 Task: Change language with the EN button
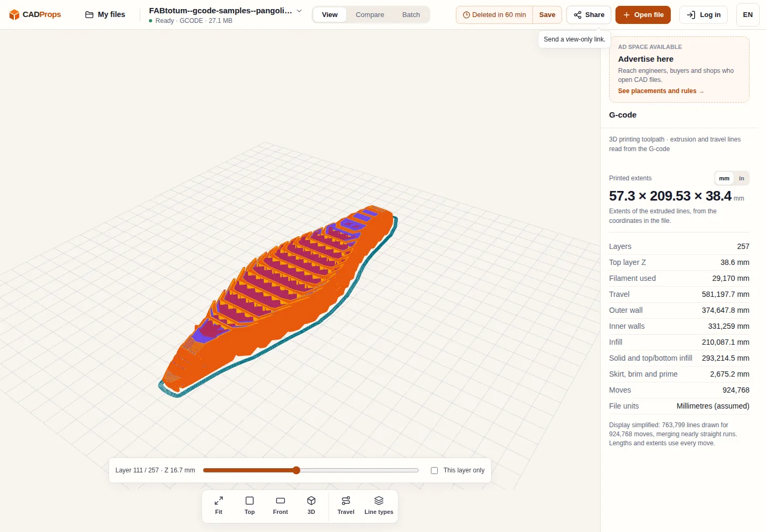[x=748, y=15]
